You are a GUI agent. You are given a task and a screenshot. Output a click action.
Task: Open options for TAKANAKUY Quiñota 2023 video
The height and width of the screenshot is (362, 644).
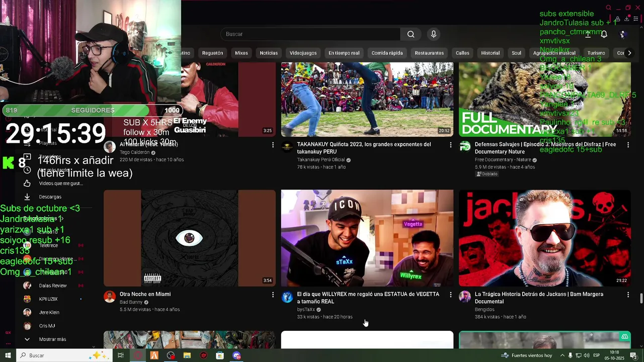tap(450, 145)
